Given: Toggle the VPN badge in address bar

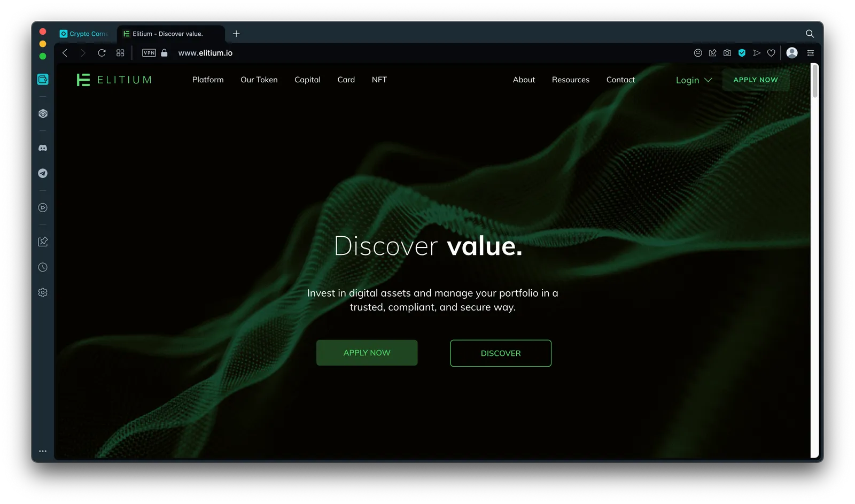Looking at the screenshot, I should (149, 53).
